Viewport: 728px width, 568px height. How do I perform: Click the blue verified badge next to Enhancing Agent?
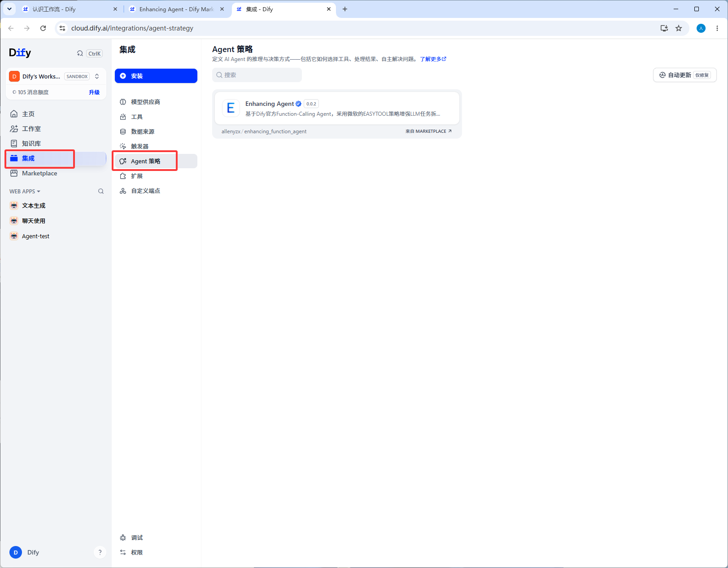coord(298,104)
